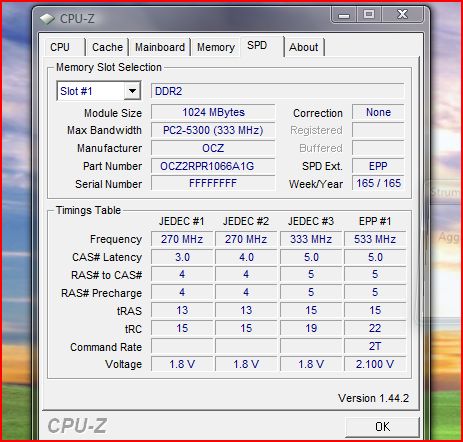Click the Week/Year value 165 / 165
Viewport: 463px width, 442px height.
tap(378, 183)
